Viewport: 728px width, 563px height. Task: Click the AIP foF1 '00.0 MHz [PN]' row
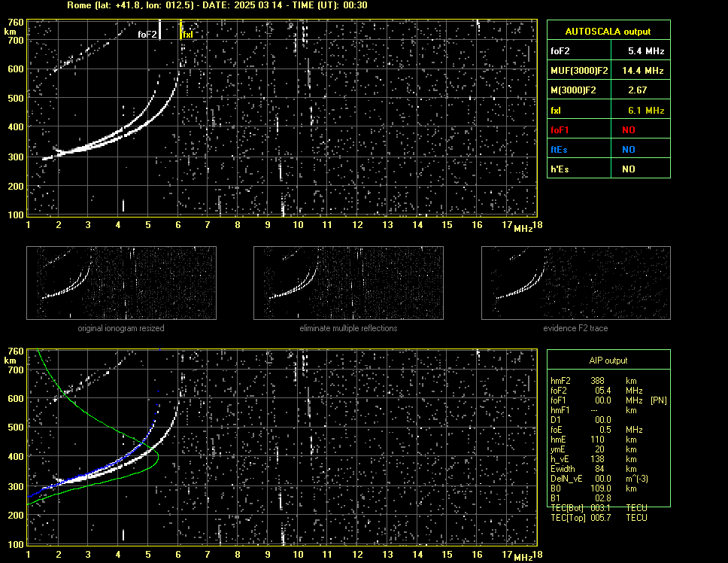608,400
